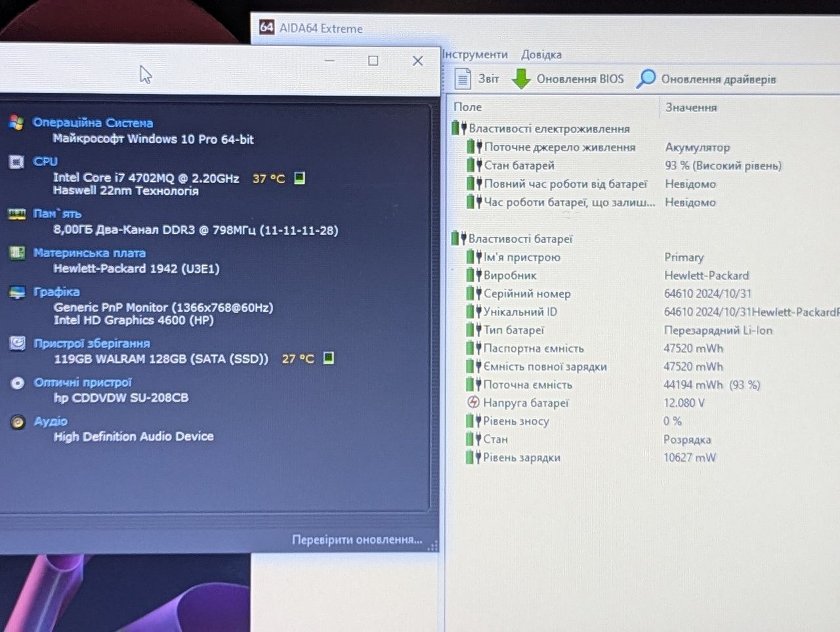Click the SSD temperature indicator square
This screenshot has width=840, height=632.
click(x=329, y=358)
